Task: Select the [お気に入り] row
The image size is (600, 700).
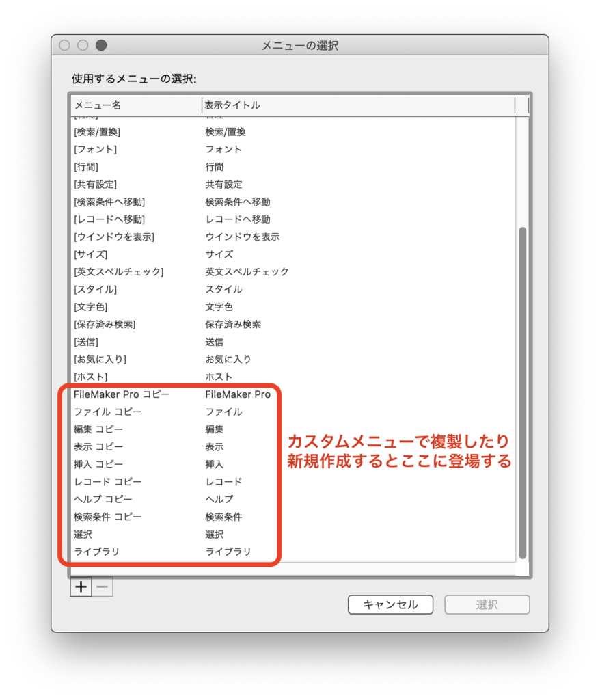Action: coord(293,360)
